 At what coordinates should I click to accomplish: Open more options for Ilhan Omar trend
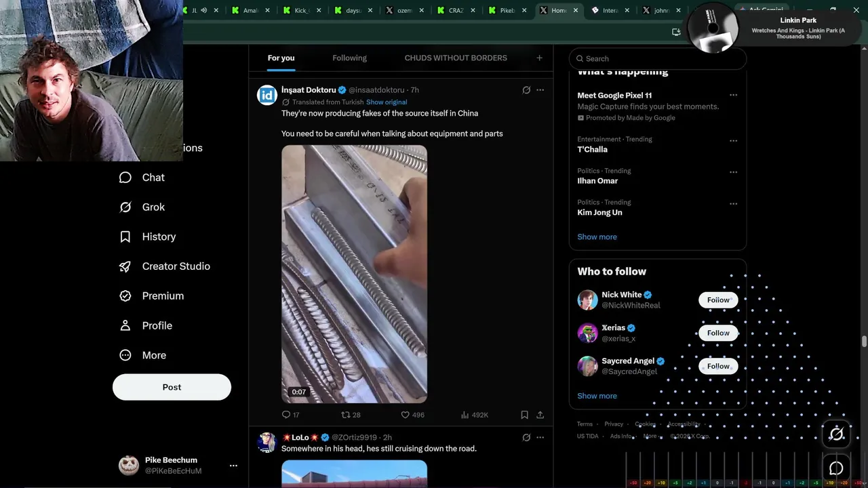tap(733, 172)
